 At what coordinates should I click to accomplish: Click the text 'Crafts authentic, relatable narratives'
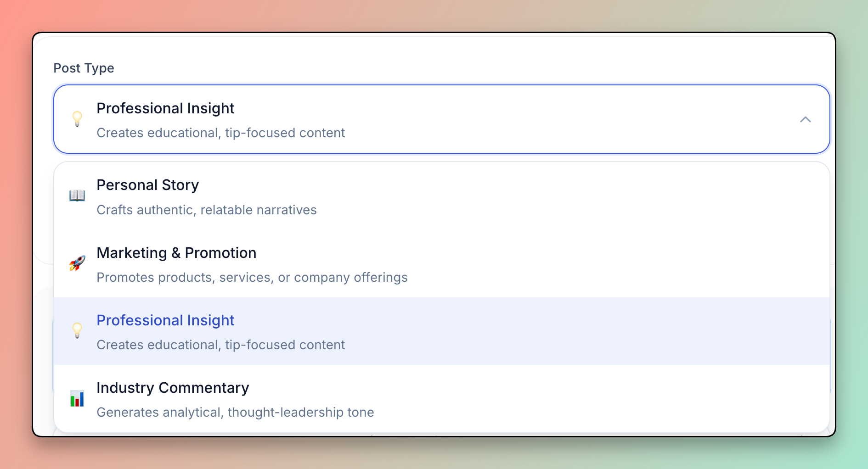pos(207,210)
